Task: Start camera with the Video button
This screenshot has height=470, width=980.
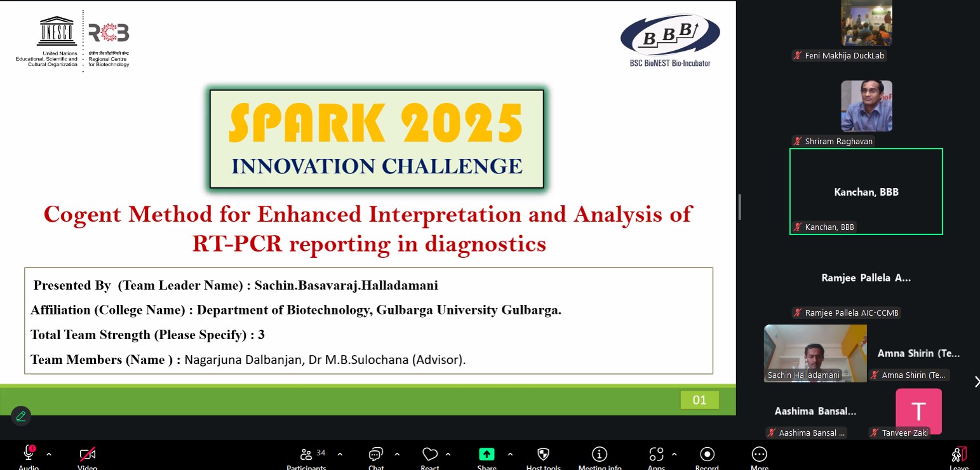Action: click(x=87, y=454)
